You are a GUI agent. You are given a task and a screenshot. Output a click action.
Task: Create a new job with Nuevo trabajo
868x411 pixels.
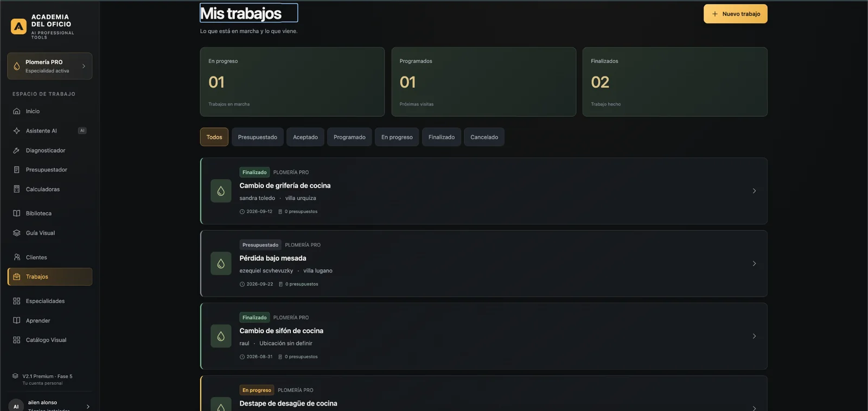pyautogui.click(x=736, y=14)
